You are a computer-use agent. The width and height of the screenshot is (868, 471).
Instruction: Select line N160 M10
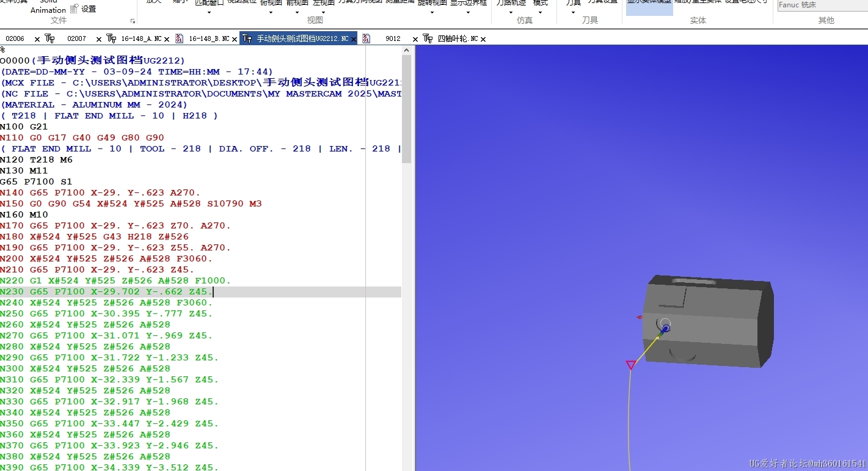[24, 215]
